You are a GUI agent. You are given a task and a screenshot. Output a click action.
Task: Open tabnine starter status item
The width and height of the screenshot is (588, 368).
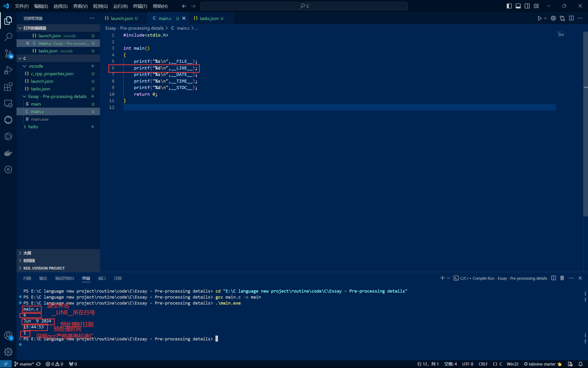(x=542, y=364)
